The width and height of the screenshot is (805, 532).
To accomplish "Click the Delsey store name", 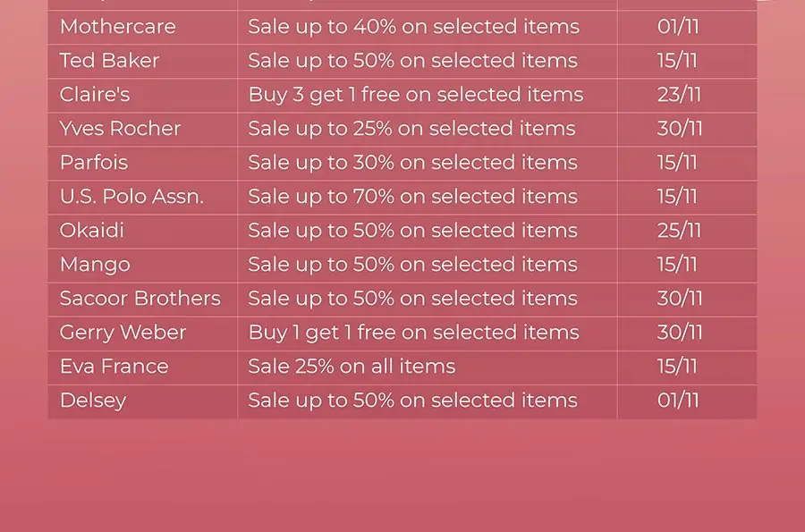I will pyautogui.click(x=93, y=401).
